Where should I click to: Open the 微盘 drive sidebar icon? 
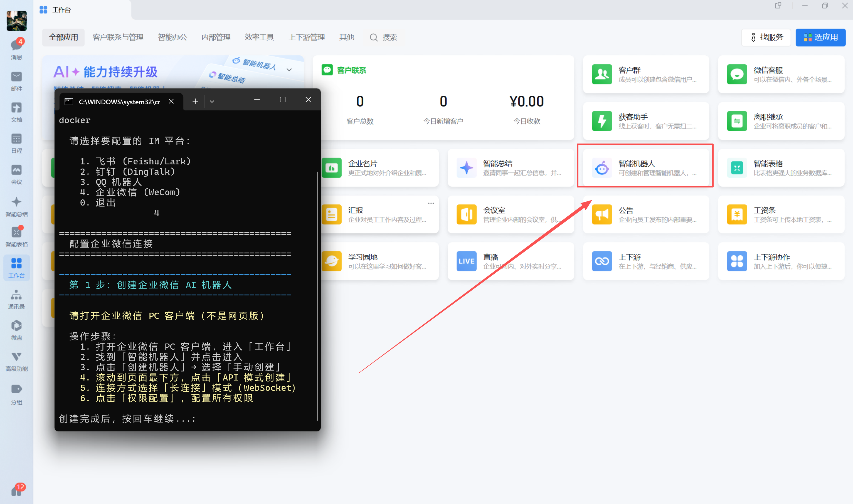pyautogui.click(x=16, y=326)
